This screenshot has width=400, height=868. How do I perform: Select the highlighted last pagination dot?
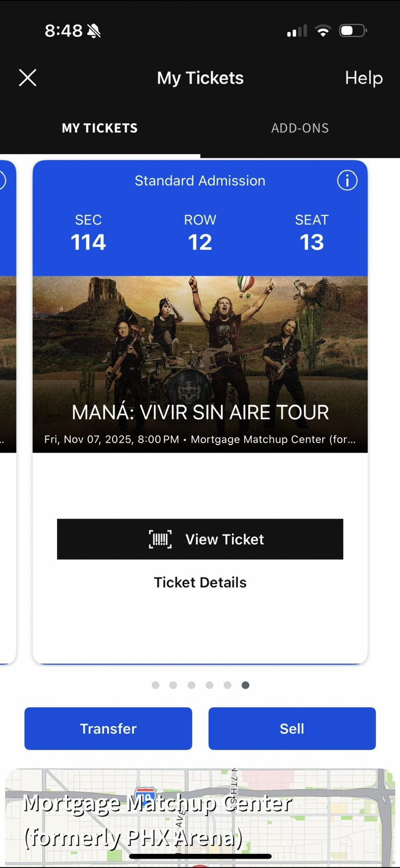(x=245, y=685)
